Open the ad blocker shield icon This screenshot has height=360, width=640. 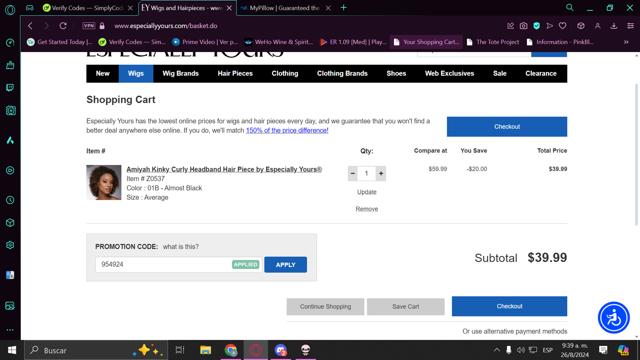pos(537,26)
